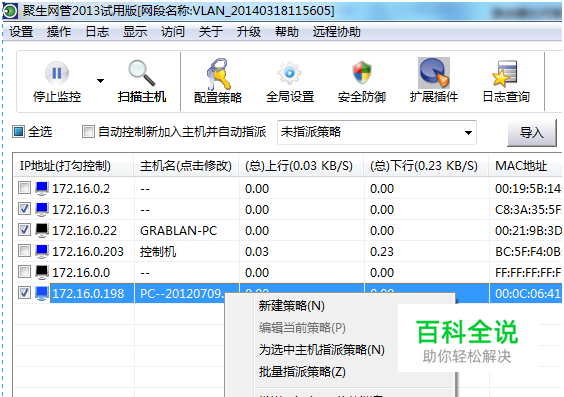
Task: Sort by (总)上行 upload column header
Action: tap(301, 166)
